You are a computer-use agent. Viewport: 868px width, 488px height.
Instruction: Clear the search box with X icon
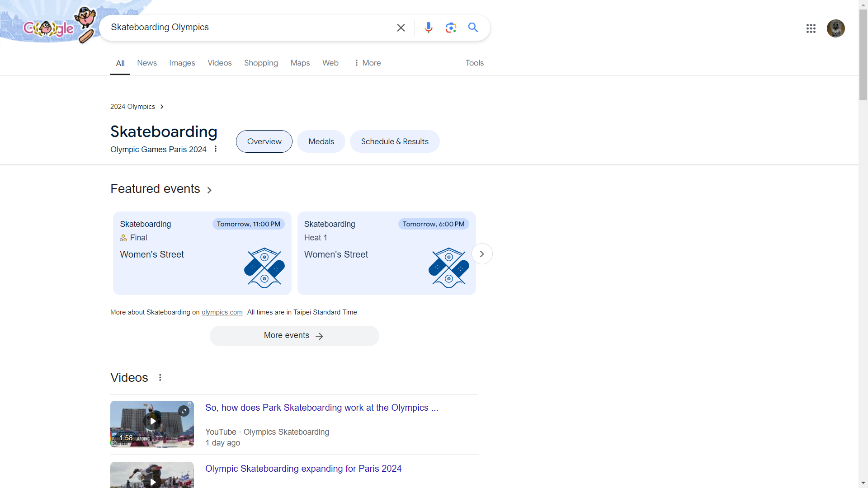(401, 28)
